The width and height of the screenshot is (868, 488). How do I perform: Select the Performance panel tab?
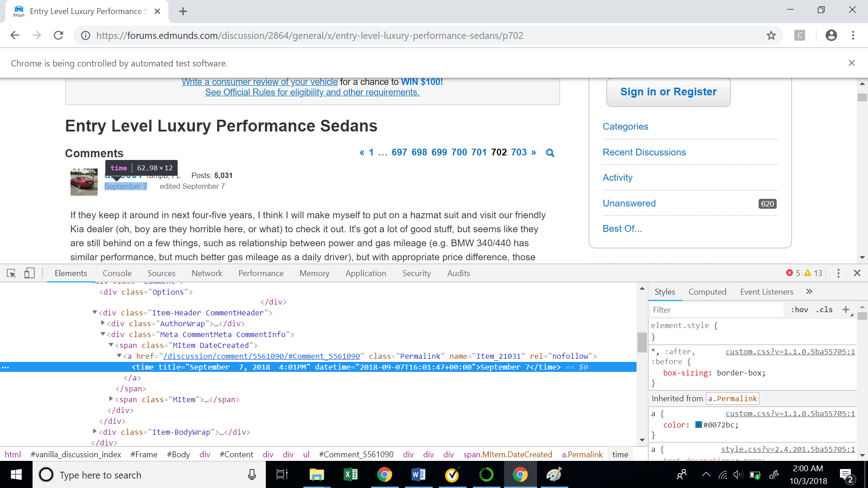(260, 273)
